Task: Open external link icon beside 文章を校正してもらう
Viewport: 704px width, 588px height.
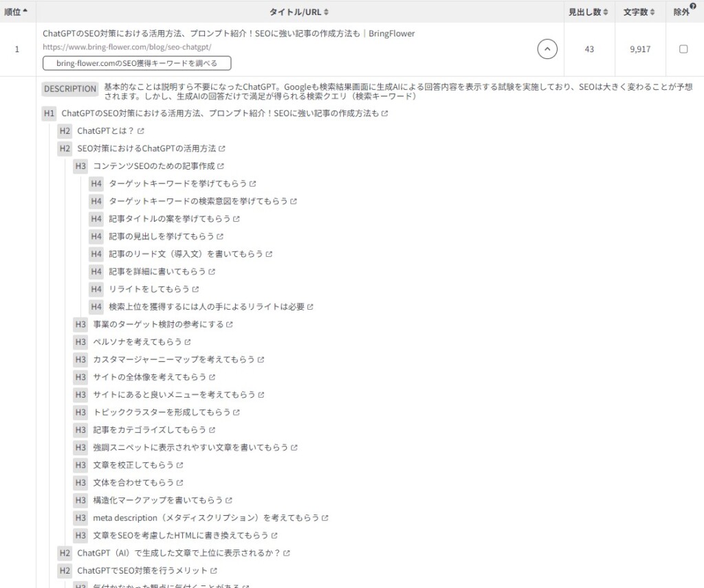Action: (179, 465)
